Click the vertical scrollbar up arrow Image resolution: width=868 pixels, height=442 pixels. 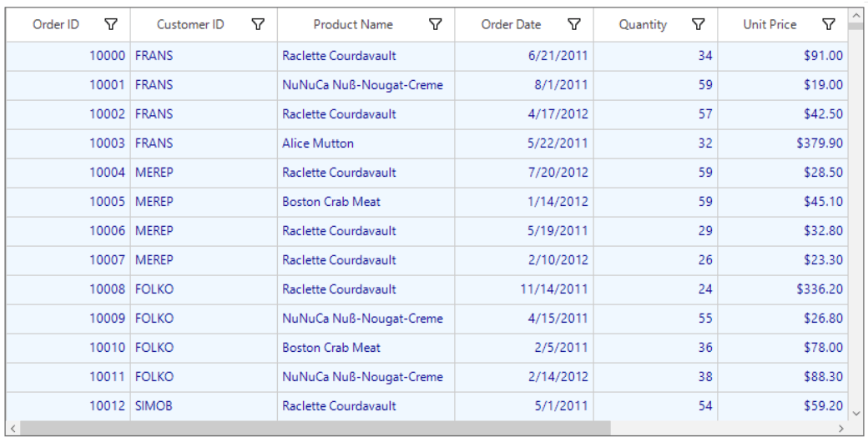coord(855,16)
